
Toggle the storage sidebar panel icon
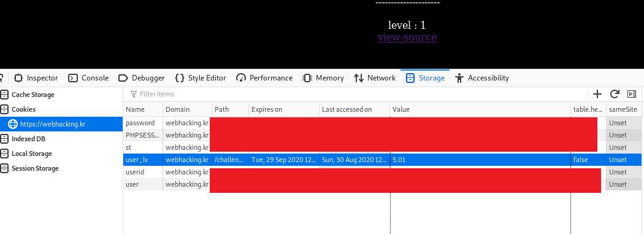632,94
